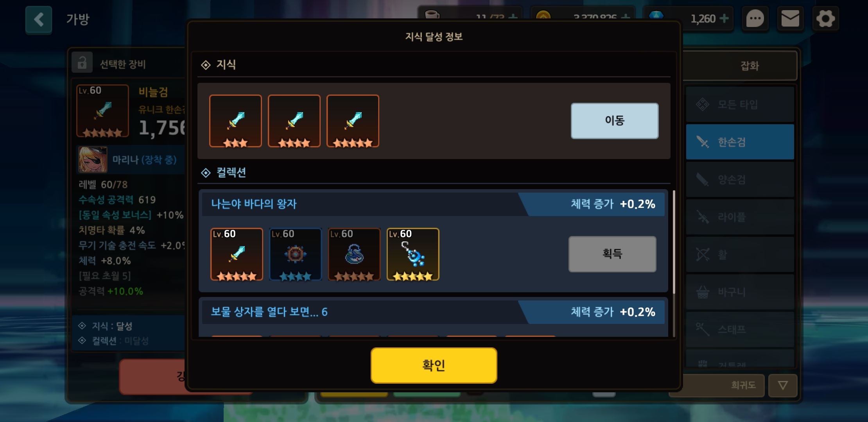Viewport: 868px width, 422px height.
Task: Tap the Lv.60 shark accessory collection item
Action: click(x=354, y=254)
